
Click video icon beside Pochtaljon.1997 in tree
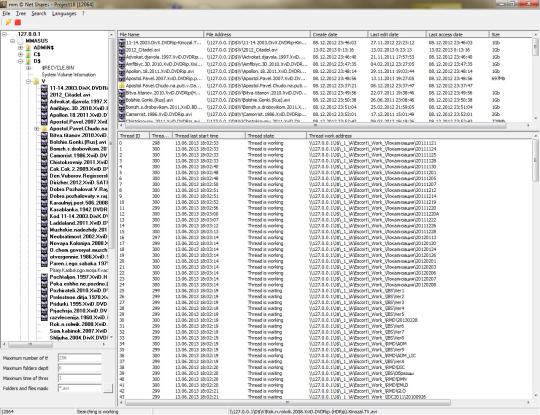[x=44, y=277]
